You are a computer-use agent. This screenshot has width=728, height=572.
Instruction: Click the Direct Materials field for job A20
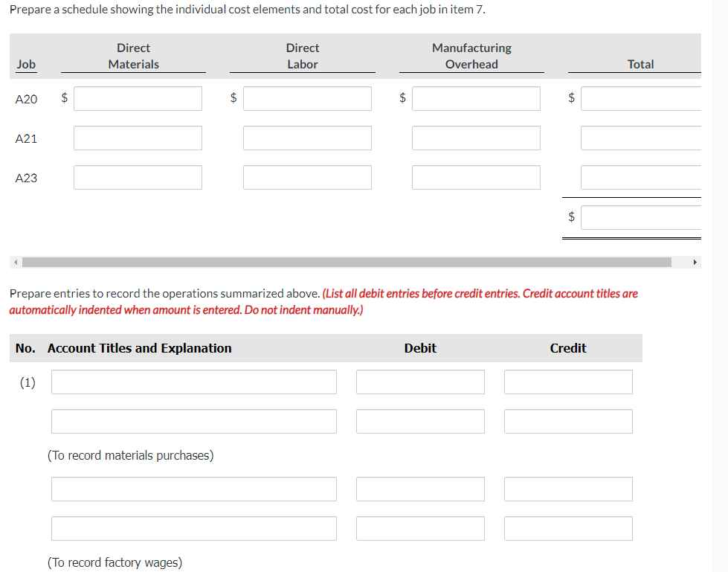138,97
